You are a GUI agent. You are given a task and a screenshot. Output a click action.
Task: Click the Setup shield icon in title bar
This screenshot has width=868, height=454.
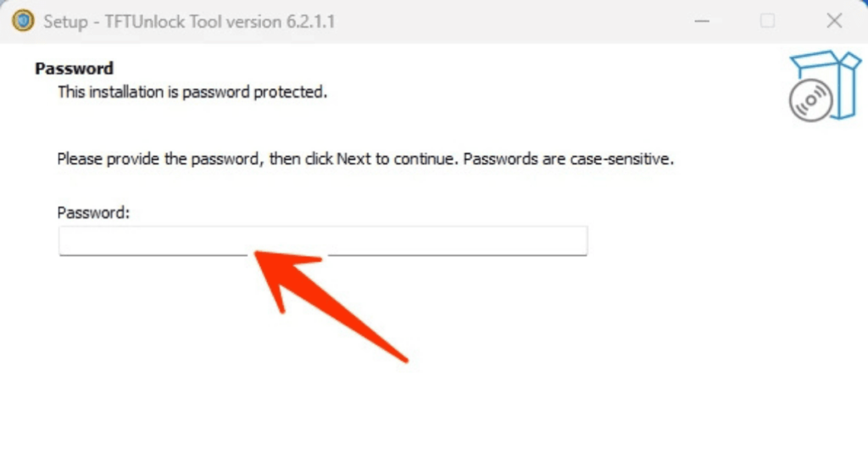[x=23, y=21]
